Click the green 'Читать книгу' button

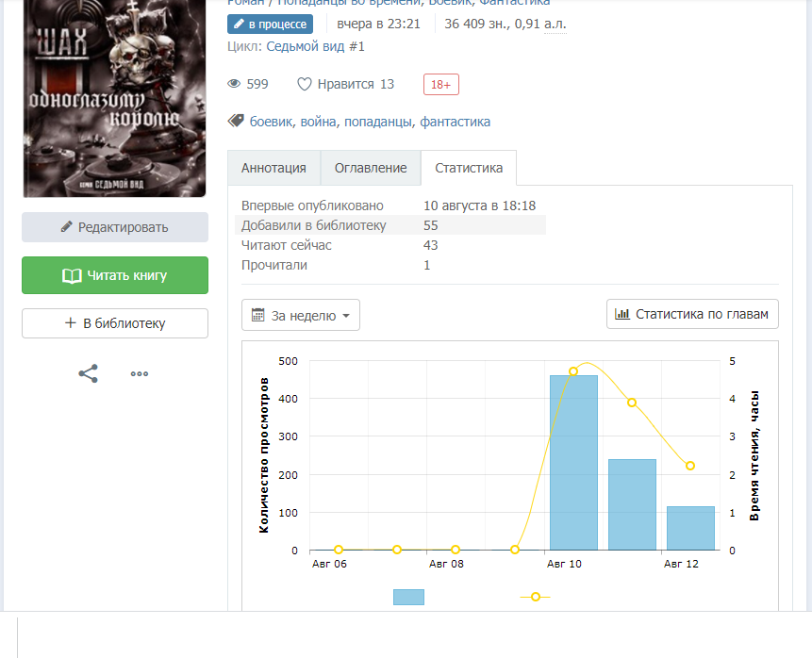115,275
